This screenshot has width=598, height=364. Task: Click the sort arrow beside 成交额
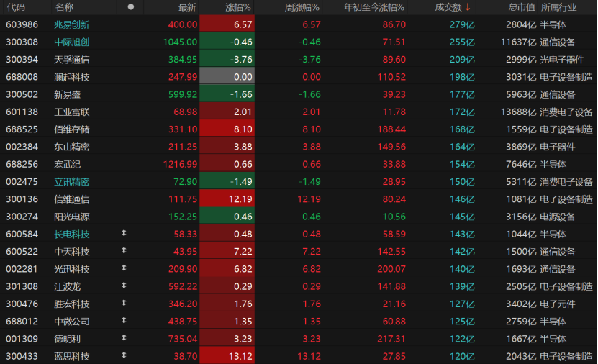468,7
